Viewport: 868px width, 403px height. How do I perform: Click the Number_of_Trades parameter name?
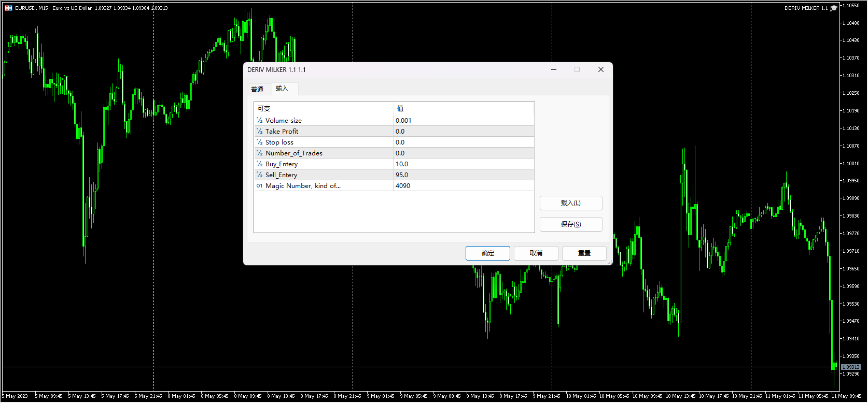pos(294,153)
